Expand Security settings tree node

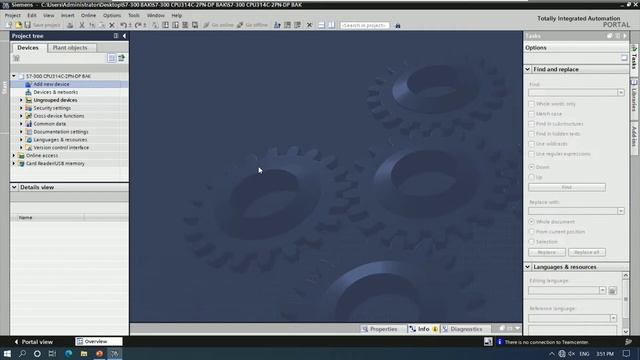21,108
